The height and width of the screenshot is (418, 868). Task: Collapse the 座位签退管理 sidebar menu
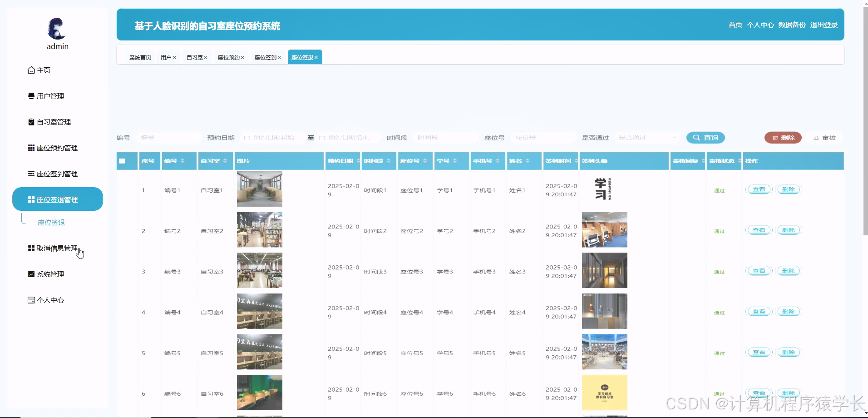pyautogui.click(x=58, y=199)
